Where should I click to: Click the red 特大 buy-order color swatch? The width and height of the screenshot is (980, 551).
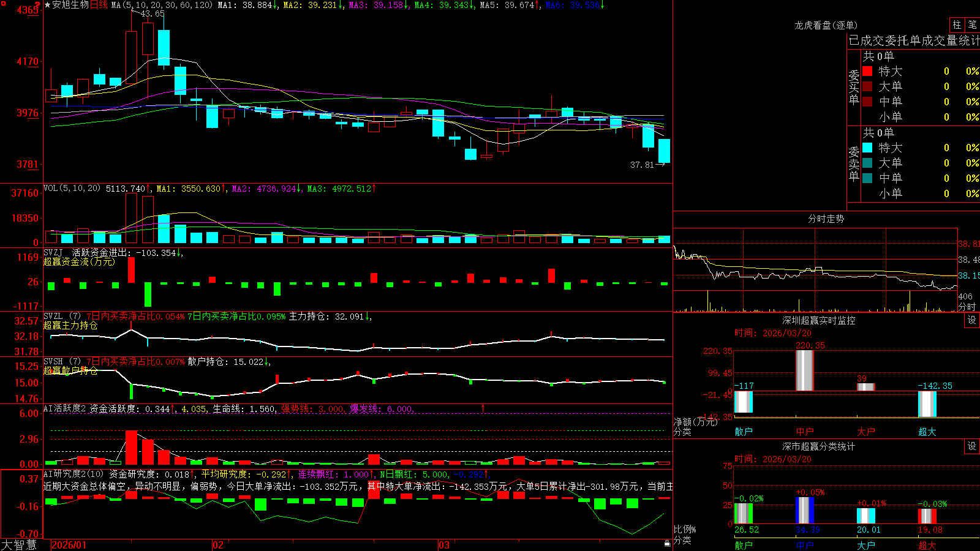867,71
